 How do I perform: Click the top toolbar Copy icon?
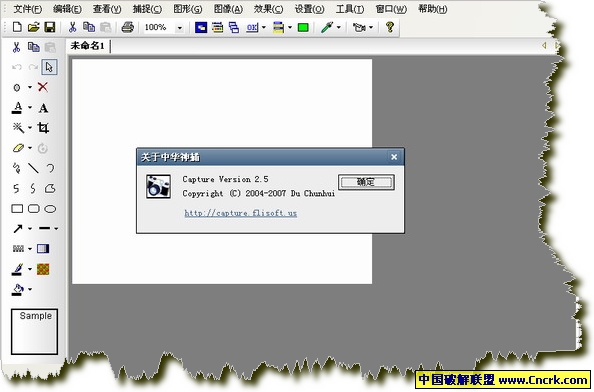tap(89, 27)
